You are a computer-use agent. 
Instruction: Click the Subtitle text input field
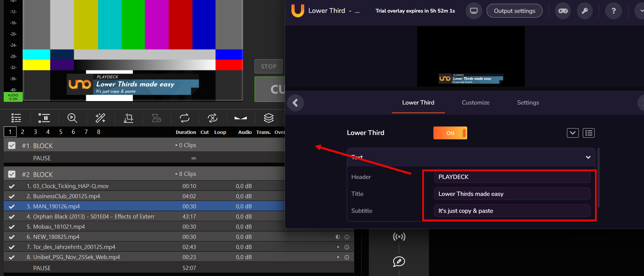pyautogui.click(x=512, y=211)
